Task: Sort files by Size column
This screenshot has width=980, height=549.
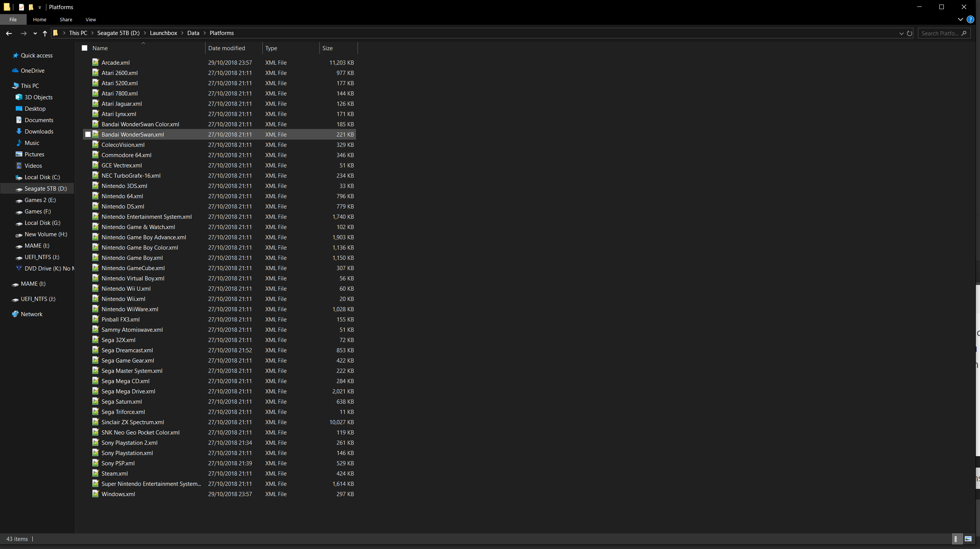Action: [x=327, y=48]
